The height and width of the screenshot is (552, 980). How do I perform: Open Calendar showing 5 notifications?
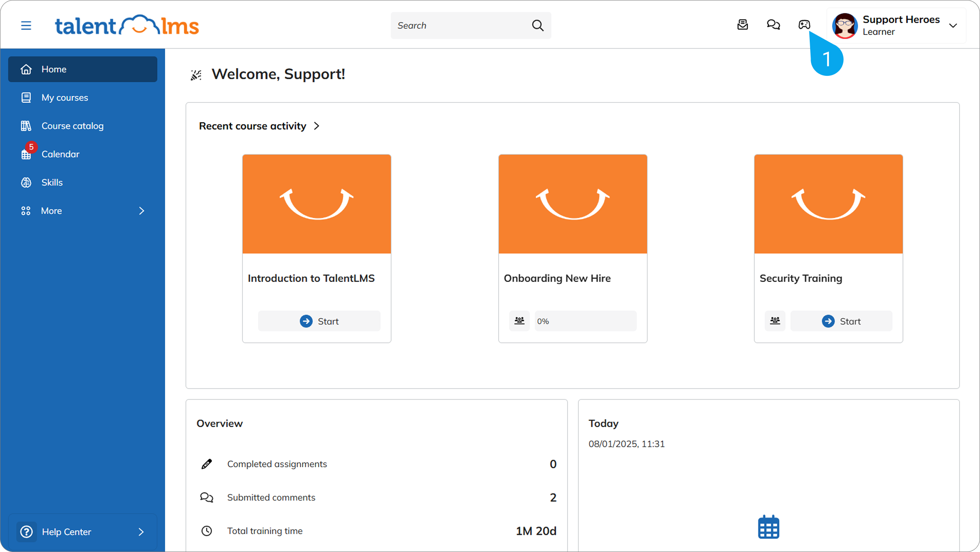[60, 154]
